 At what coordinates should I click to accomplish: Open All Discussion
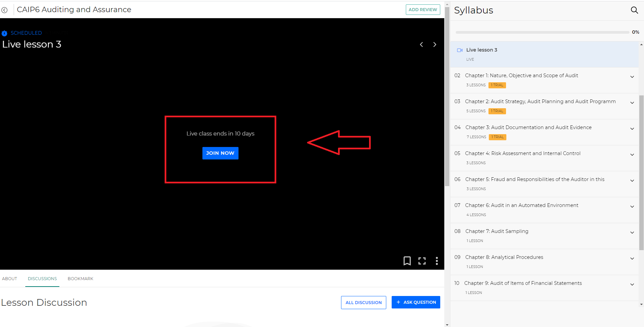coord(363,302)
